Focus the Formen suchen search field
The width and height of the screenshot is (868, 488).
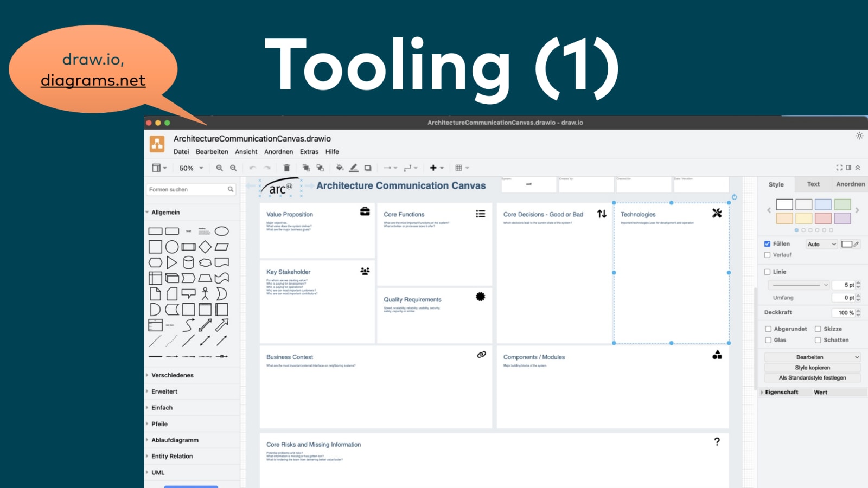[x=191, y=189]
